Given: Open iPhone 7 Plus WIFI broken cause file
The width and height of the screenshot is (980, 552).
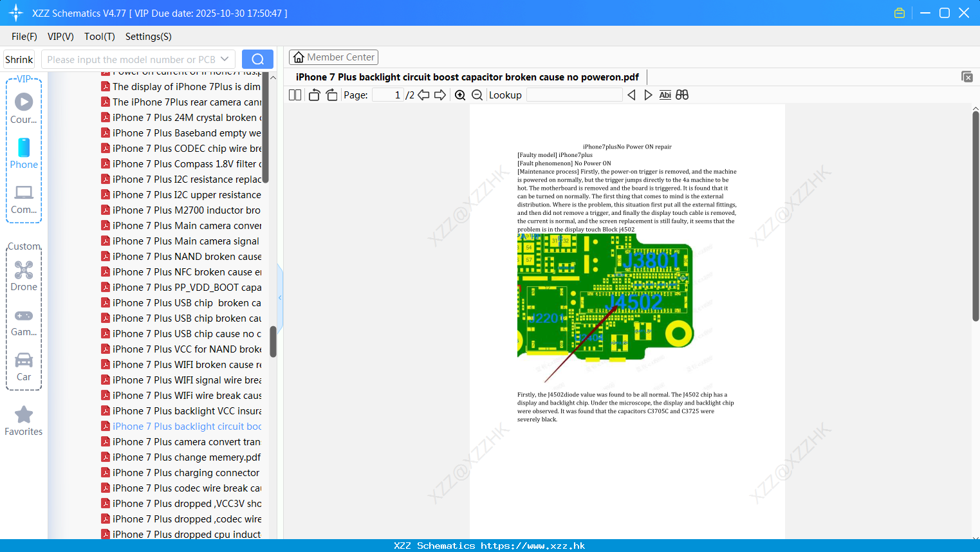Looking at the screenshot, I should [181, 365].
